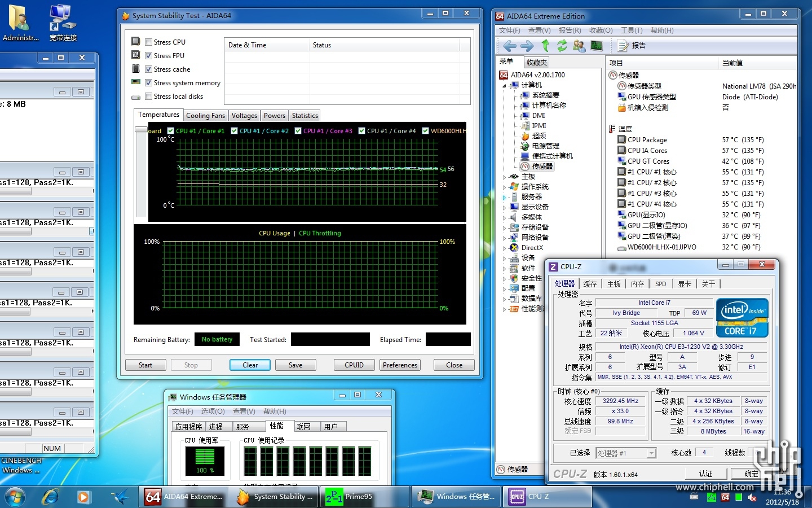Enable the Stress local disks checkbox

point(149,97)
